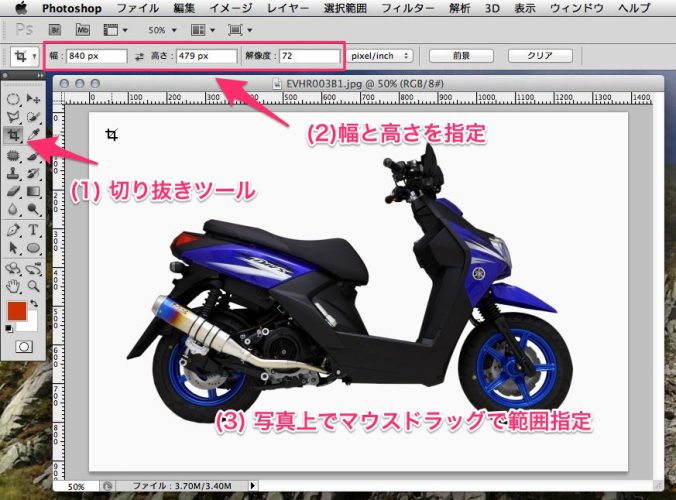This screenshot has height=500, width=676.
Task: Select the Ellipse shape tool
Action: pos(33,248)
